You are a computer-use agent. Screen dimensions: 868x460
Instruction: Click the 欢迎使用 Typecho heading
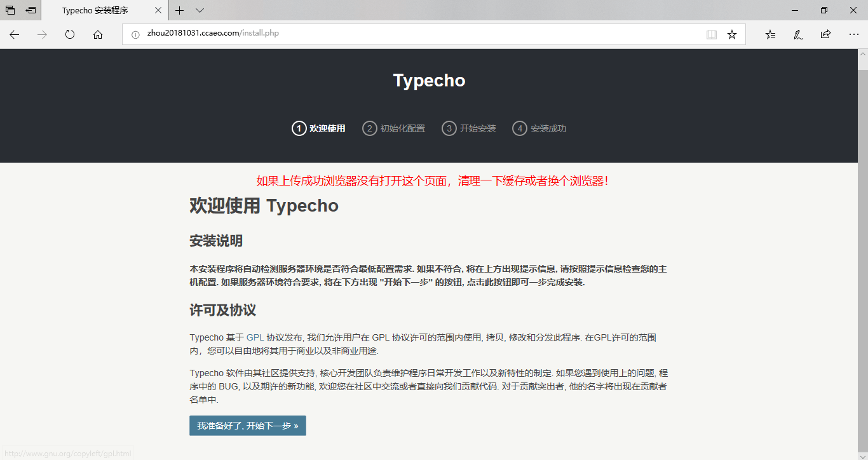(x=264, y=206)
